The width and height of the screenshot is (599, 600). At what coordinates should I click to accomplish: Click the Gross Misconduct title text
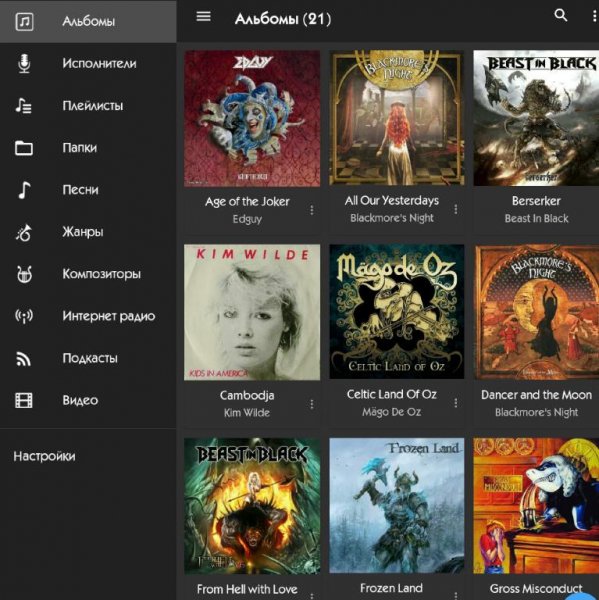tap(536, 589)
